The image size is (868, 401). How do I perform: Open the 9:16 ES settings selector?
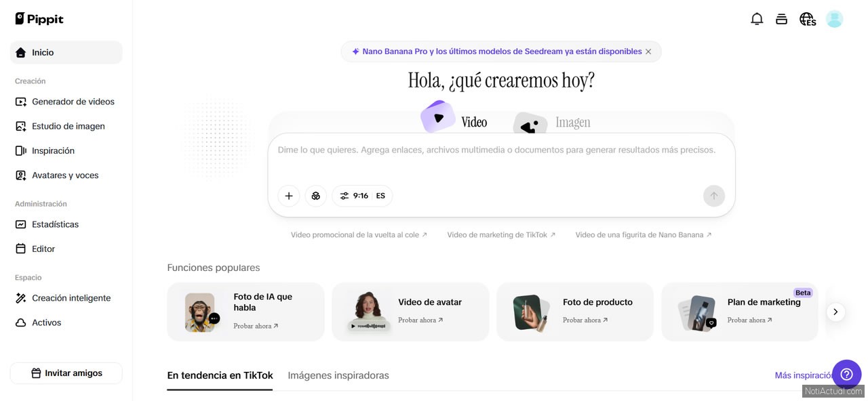362,196
